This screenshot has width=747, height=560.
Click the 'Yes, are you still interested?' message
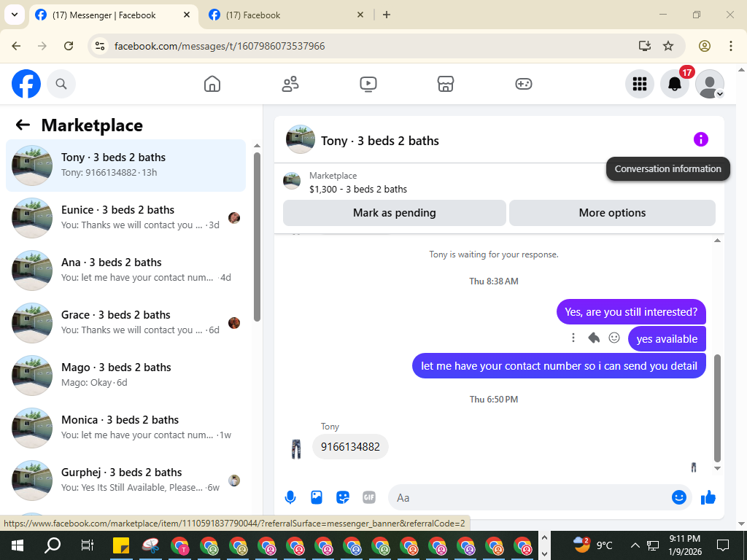pos(631,312)
